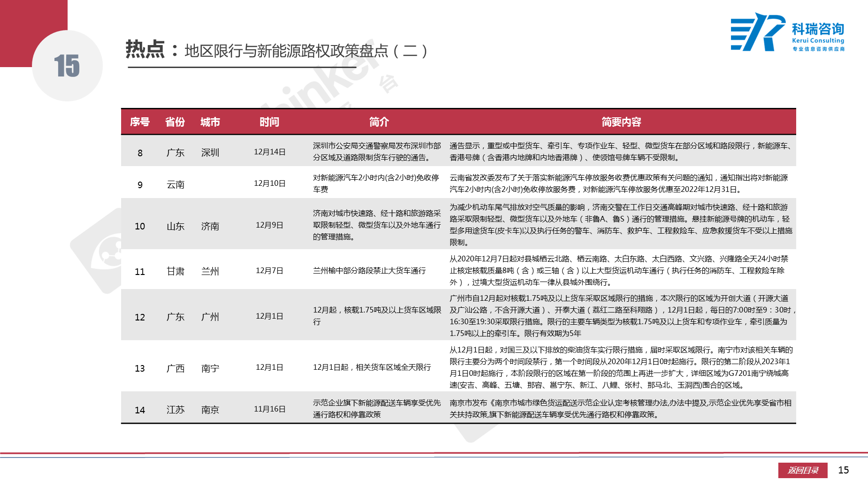The height and width of the screenshot is (488, 868).
Task: Click the Nanjing 示范企业 summary text
Action: 377,409
